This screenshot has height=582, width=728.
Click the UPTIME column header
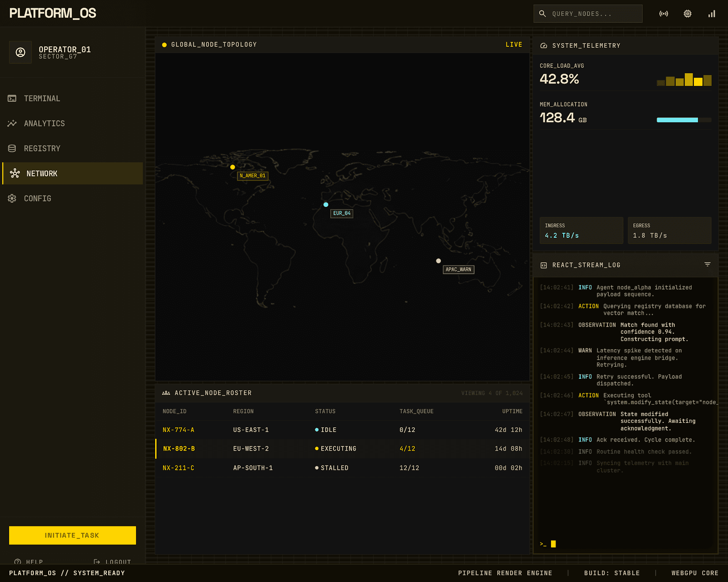[x=512, y=411]
